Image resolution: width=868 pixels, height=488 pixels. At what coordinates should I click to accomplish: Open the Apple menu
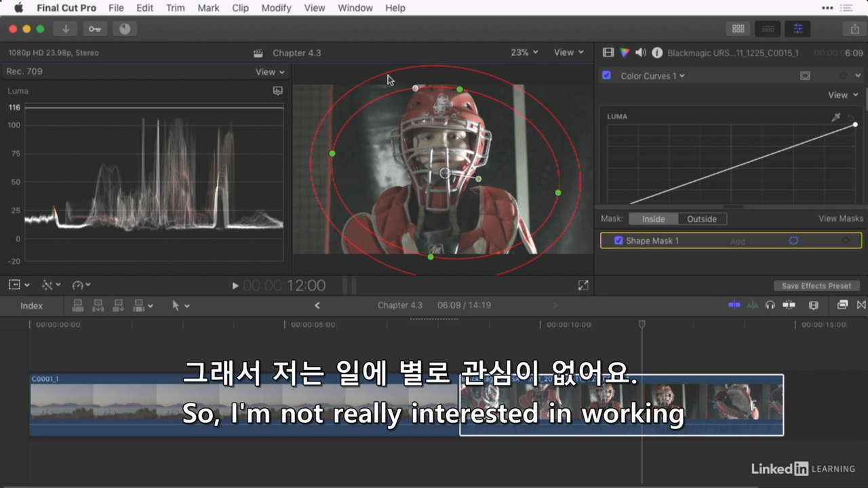tap(18, 8)
